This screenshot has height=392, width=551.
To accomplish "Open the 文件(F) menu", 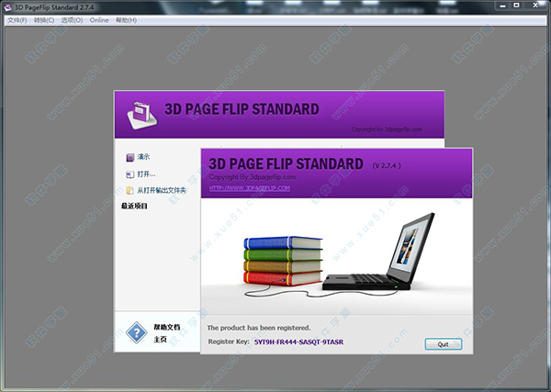I will click(17, 20).
